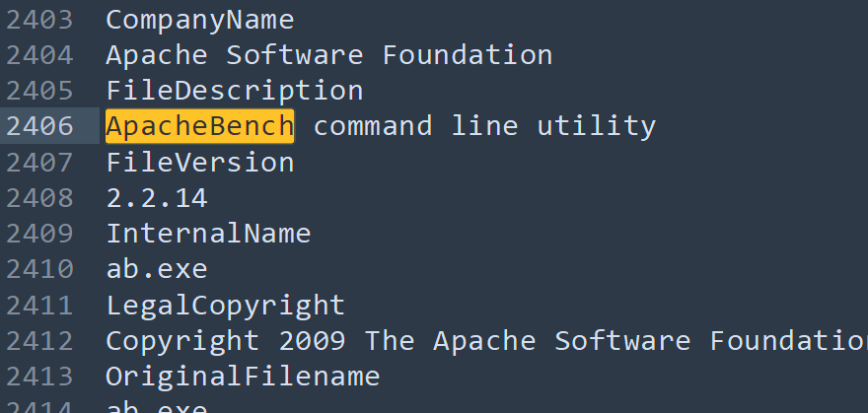Viewport: 868px width, 413px height.
Task: Click the LegalCopyright line
Action: tap(225, 306)
